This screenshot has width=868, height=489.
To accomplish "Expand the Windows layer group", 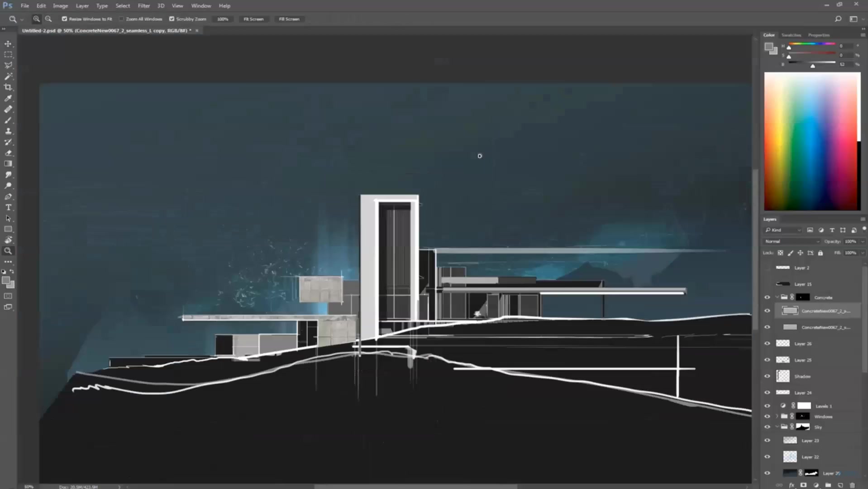I will [777, 417].
